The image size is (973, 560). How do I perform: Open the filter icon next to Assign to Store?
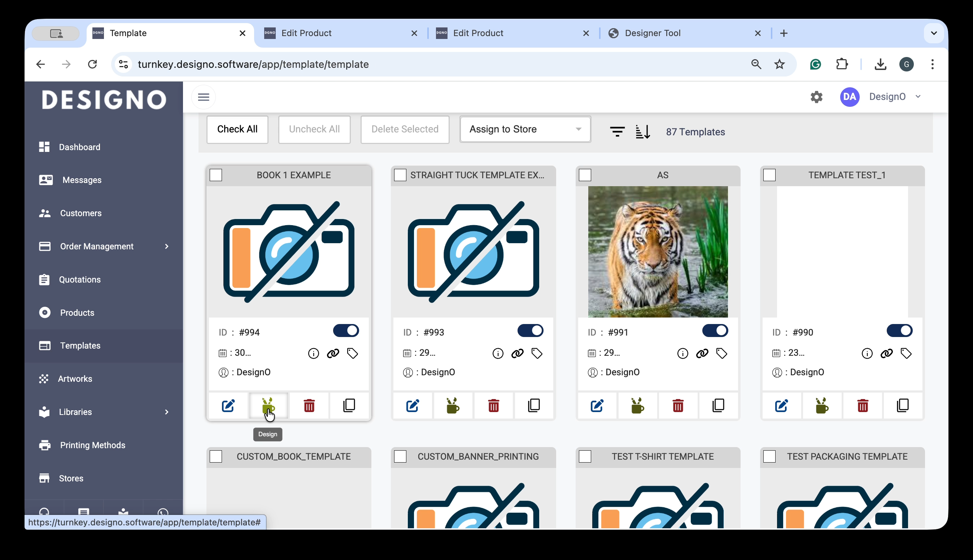[x=617, y=132]
